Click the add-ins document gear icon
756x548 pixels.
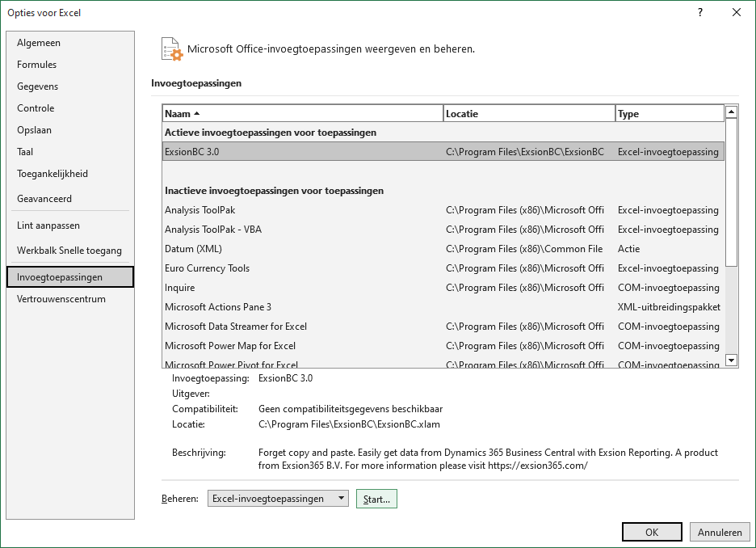(172, 49)
